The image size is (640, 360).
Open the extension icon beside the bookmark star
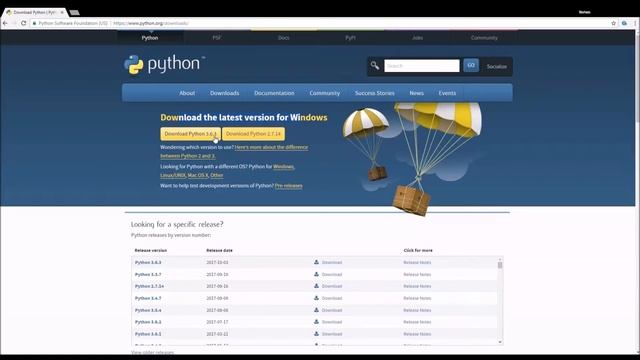pyautogui.click(x=624, y=23)
